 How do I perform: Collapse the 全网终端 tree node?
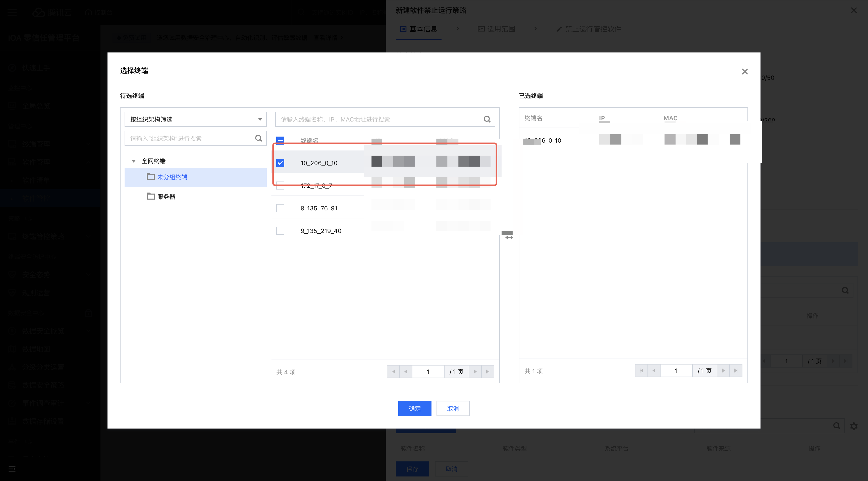(133, 161)
